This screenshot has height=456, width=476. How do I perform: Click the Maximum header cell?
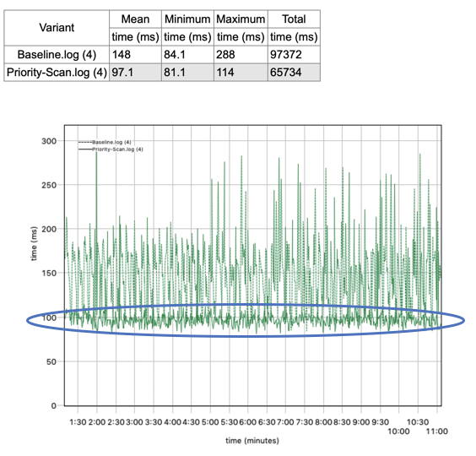241,19
